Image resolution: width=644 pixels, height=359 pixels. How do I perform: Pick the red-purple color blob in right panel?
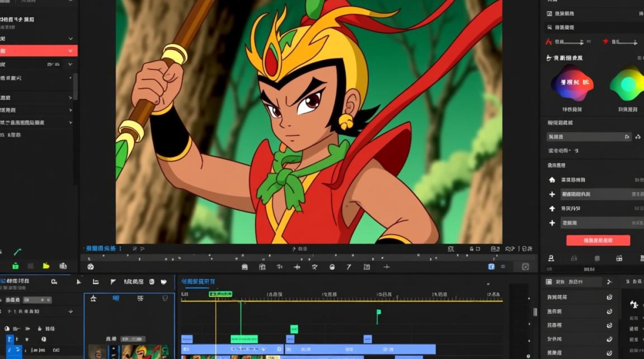(572, 83)
